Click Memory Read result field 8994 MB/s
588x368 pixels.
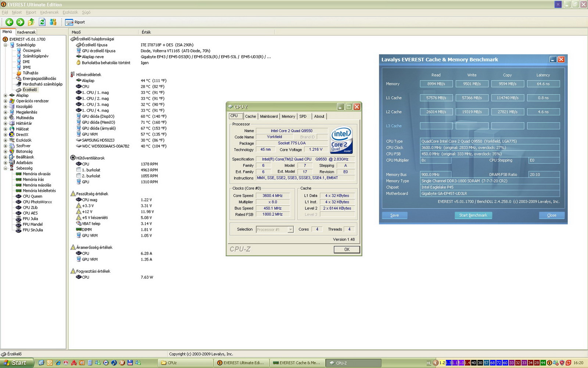(x=436, y=84)
